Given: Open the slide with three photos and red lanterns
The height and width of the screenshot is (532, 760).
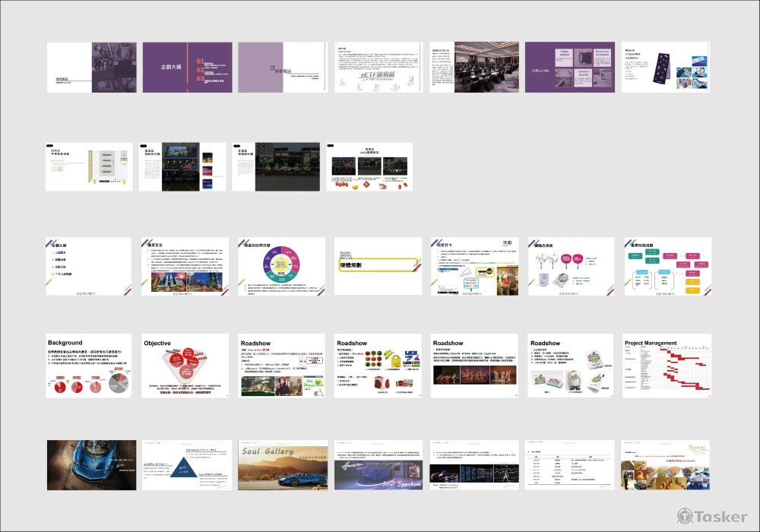Looking at the screenshot, I should click(369, 166).
